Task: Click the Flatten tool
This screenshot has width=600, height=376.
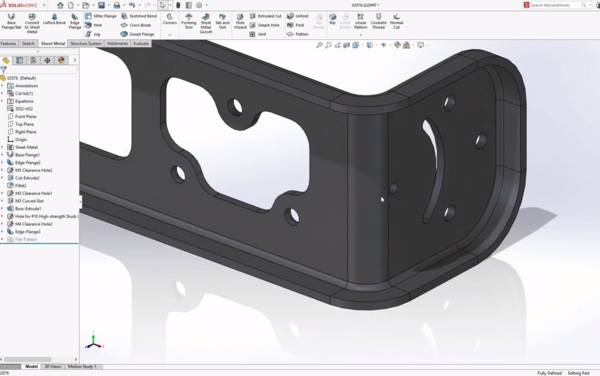Action: (298, 34)
